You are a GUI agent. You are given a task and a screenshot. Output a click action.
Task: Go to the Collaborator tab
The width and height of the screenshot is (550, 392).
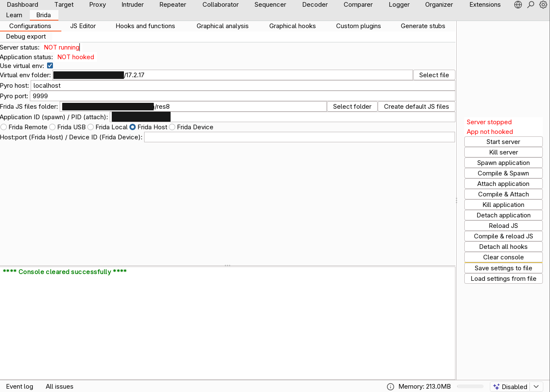click(221, 5)
